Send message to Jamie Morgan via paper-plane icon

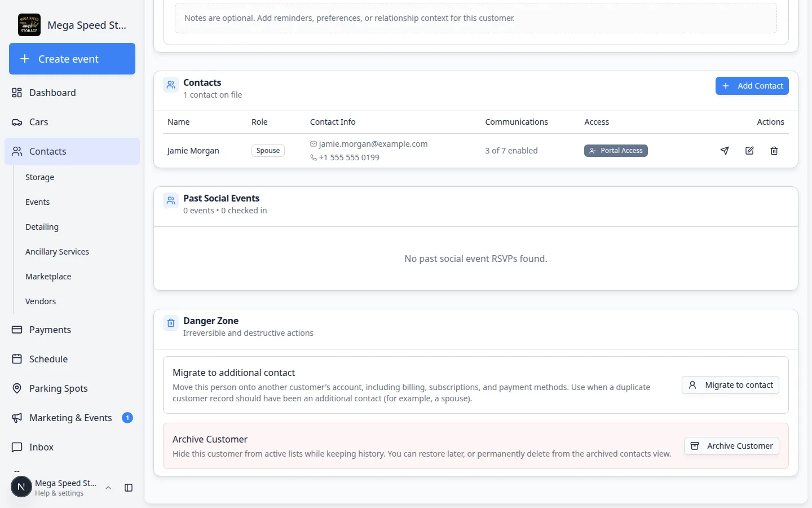[725, 151]
